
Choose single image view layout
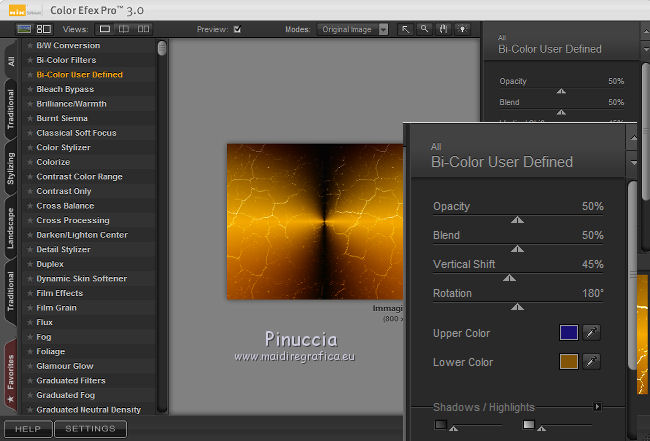(105, 30)
